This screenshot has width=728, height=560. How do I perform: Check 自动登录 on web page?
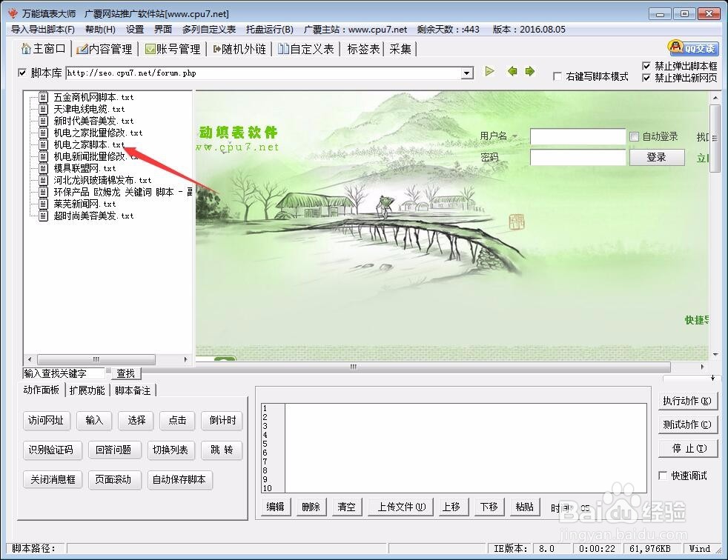point(634,136)
